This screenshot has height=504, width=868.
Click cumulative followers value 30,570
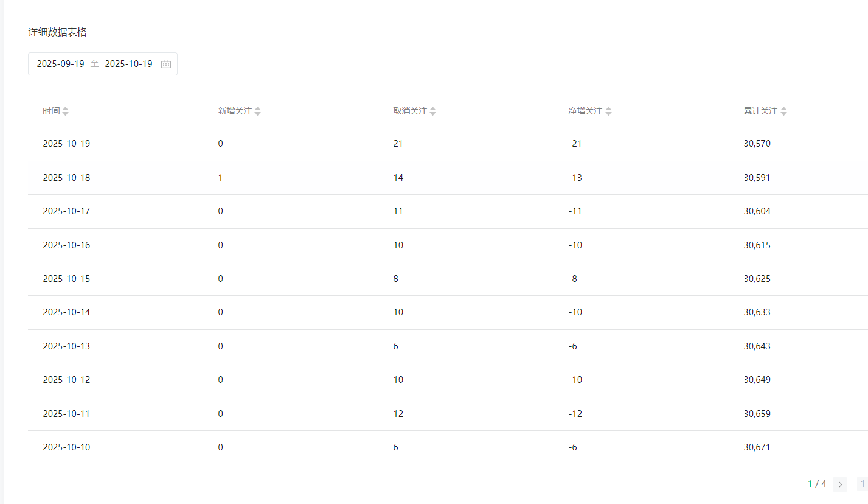coord(757,144)
